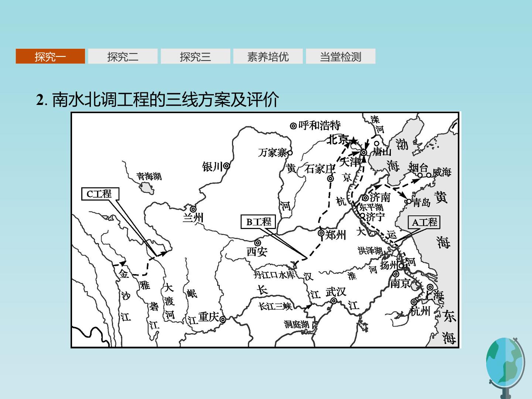Open the 探究一 tab
The width and height of the screenshot is (532, 399).
50,56
